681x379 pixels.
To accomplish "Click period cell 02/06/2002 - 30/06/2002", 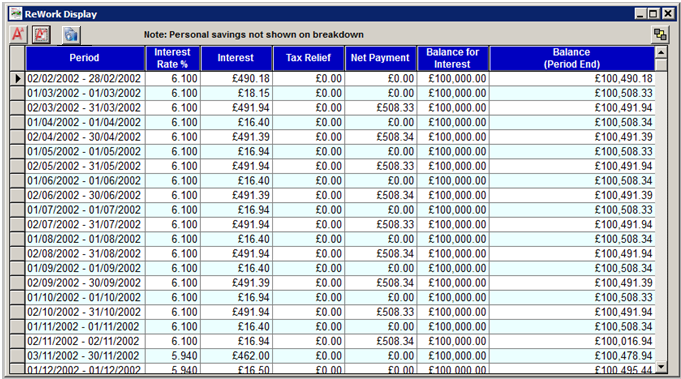I will click(85, 195).
